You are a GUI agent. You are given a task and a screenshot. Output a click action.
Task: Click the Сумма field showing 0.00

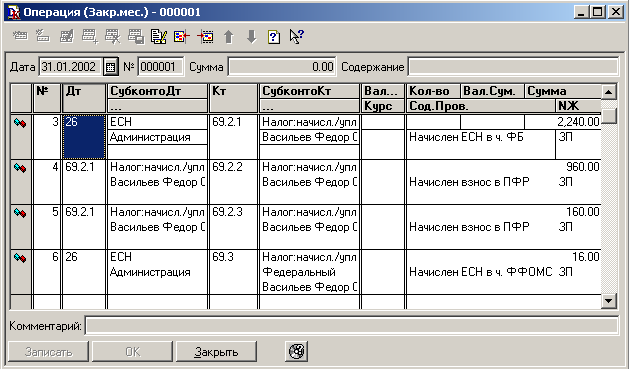click(x=282, y=67)
